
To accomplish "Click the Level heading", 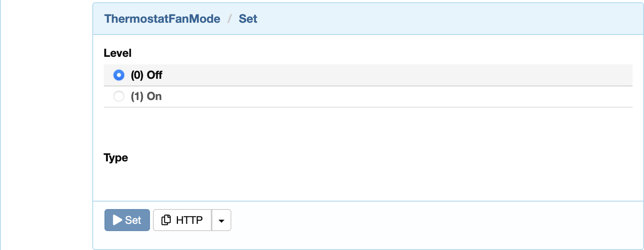I will click(117, 53).
